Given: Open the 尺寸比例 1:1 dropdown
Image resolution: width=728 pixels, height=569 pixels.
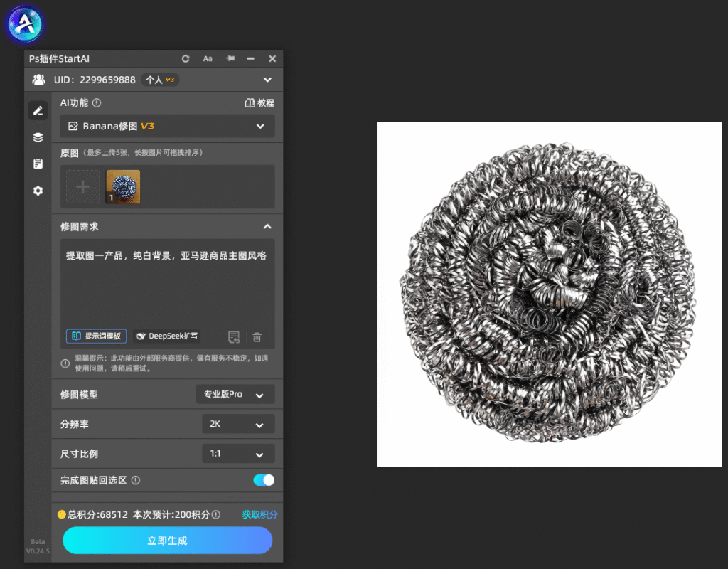Looking at the screenshot, I should [238, 453].
